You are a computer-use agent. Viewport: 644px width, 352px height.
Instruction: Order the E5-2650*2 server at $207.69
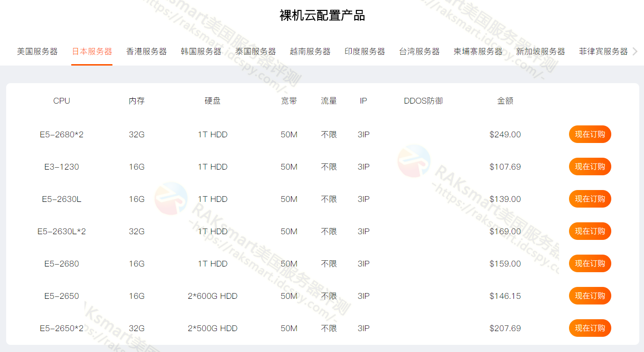click(590, 328)
